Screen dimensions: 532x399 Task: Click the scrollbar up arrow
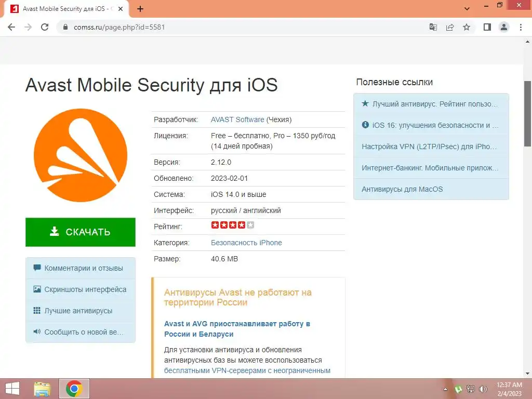coord(527,42)
